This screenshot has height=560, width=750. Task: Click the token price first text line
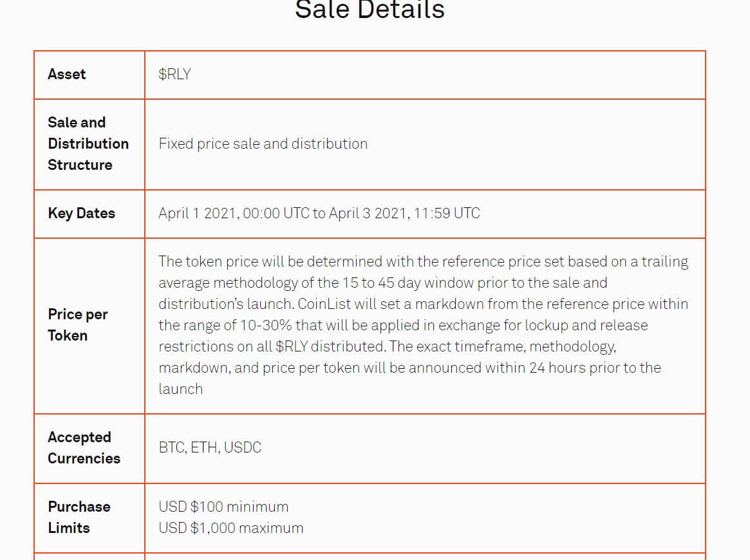[x=424, y=261]
